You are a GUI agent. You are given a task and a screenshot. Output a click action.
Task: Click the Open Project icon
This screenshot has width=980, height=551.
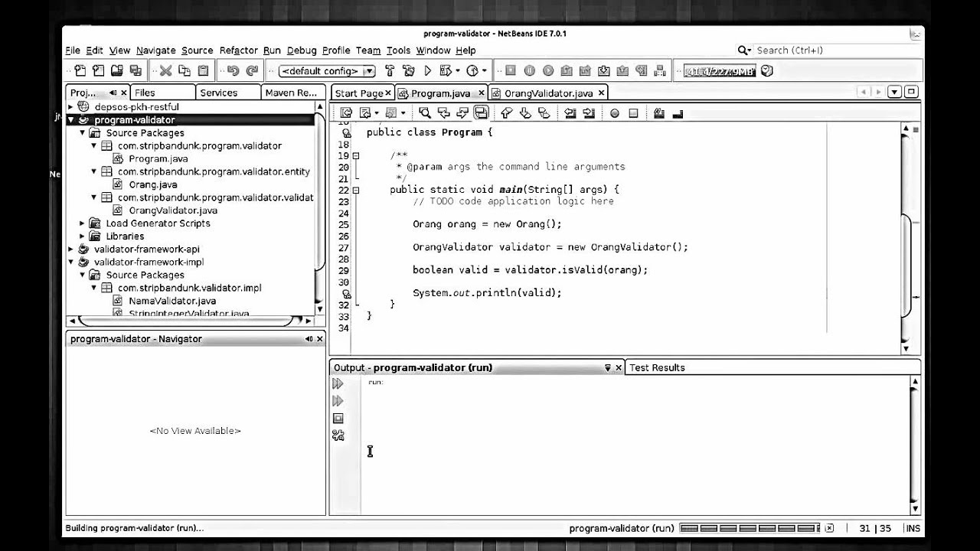pos(117,70)
